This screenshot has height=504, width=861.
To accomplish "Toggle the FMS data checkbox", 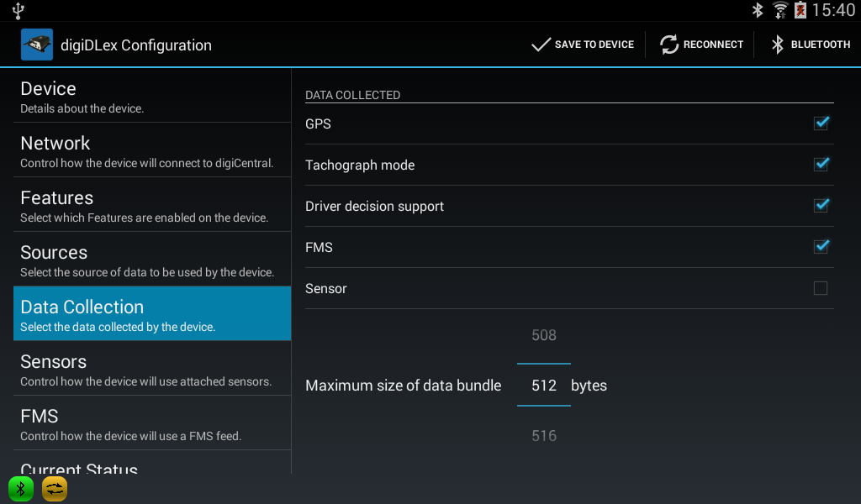I will coord(821,247).
